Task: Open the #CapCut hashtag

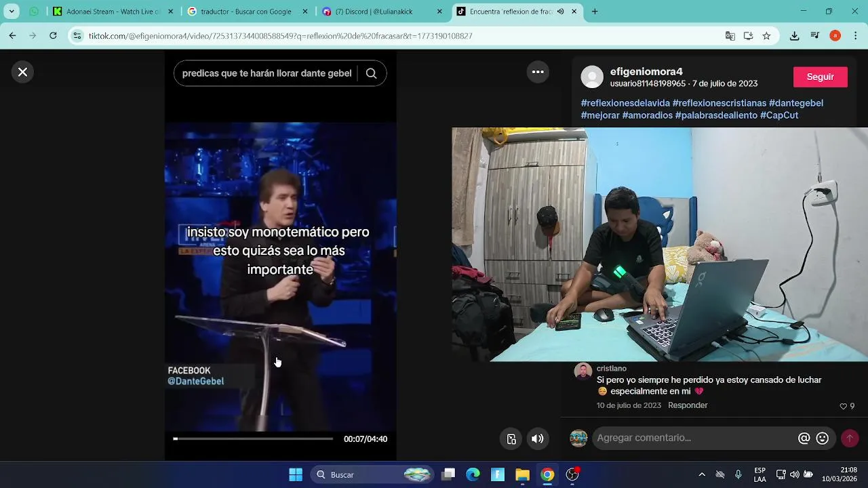Action: tap(779, 115)
